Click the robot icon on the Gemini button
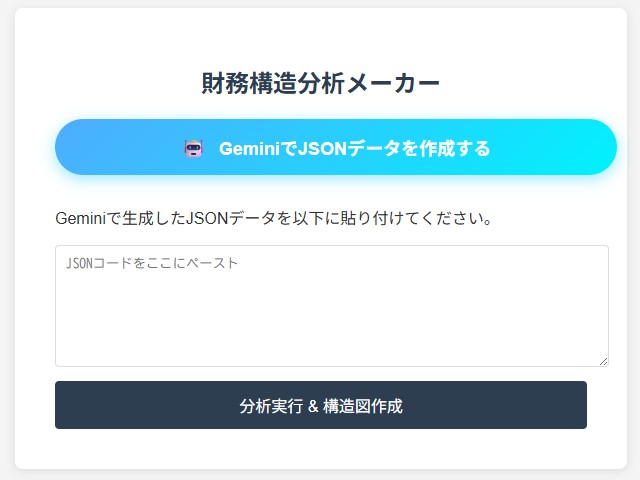This screenshot has height=480, width=640. [x=193, y=148]
